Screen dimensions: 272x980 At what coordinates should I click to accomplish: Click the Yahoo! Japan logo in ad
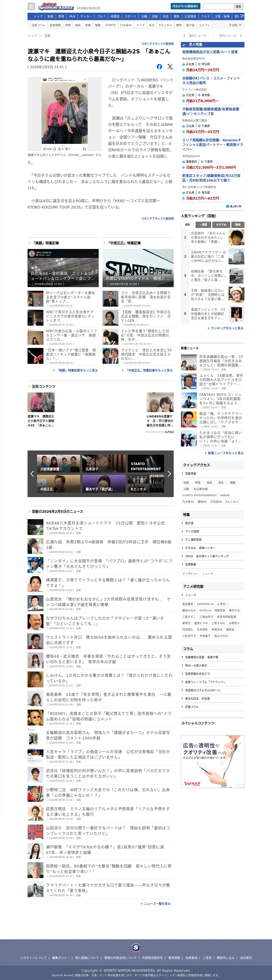[192, 784]
